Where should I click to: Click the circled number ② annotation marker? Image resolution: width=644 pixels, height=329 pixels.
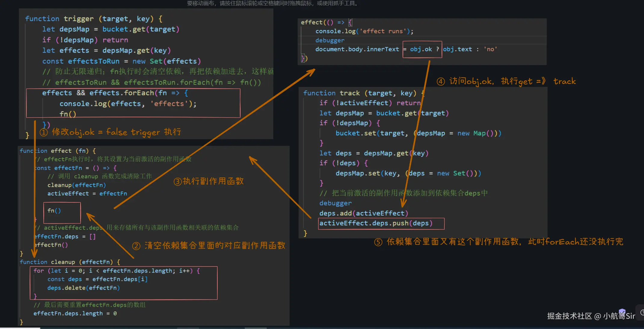[x=136, y=246]
